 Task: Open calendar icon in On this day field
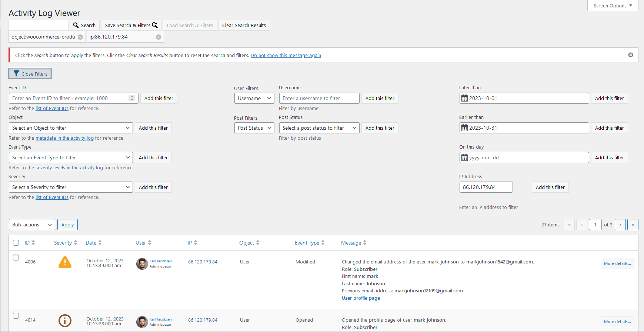(x=464, y=157)
